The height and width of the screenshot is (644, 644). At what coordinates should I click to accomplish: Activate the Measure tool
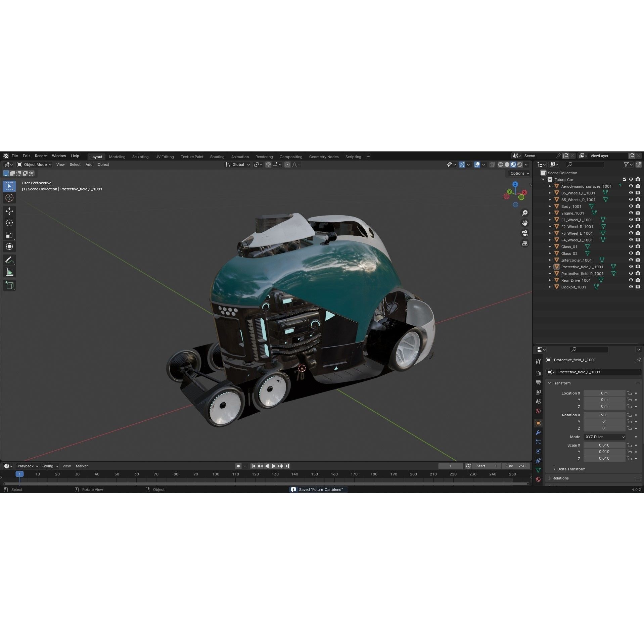coord(9,271)
